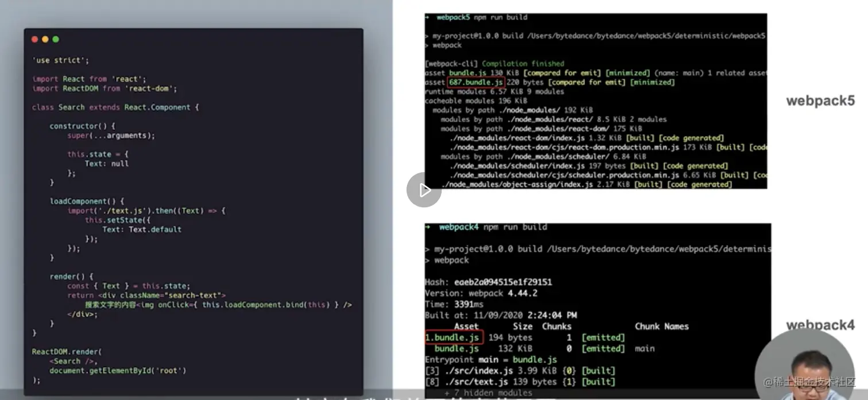Click the webpack4 npm run build prompt
The width and height of the screenshot is (868, 400).
(x=487, y=227)
